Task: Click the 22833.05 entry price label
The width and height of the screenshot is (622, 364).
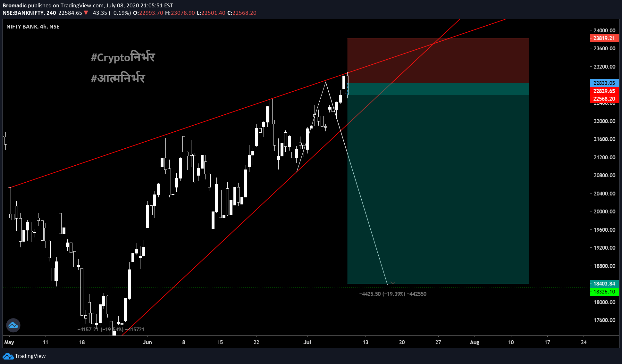Action: 604,83
